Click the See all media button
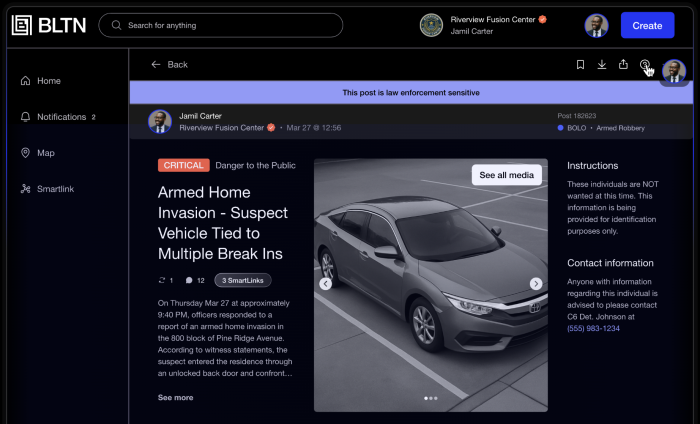Screen dimensions: 700x424 click(507, 175)
